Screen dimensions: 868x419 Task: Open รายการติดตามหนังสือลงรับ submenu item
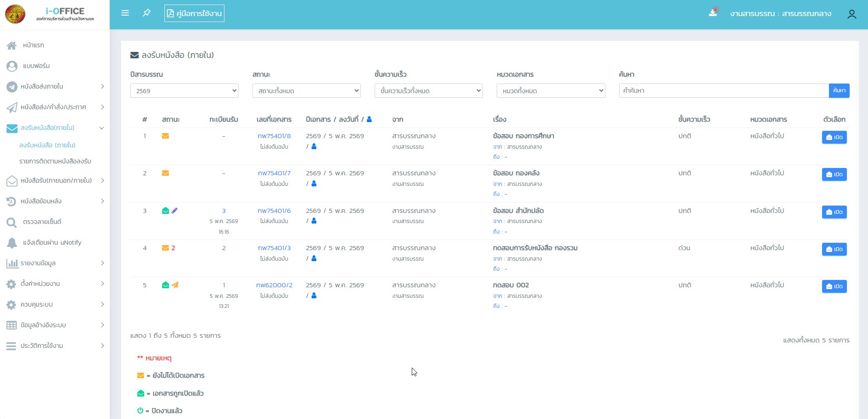click(x=55, y=161)
